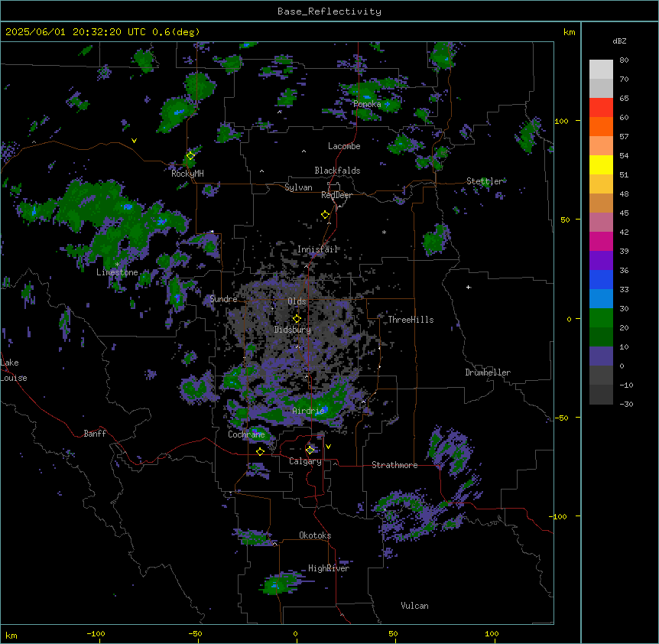Click the 45 value on the dBZ scale
The width and height of the screenshot is (659, 644).
[x=624, y=213]
